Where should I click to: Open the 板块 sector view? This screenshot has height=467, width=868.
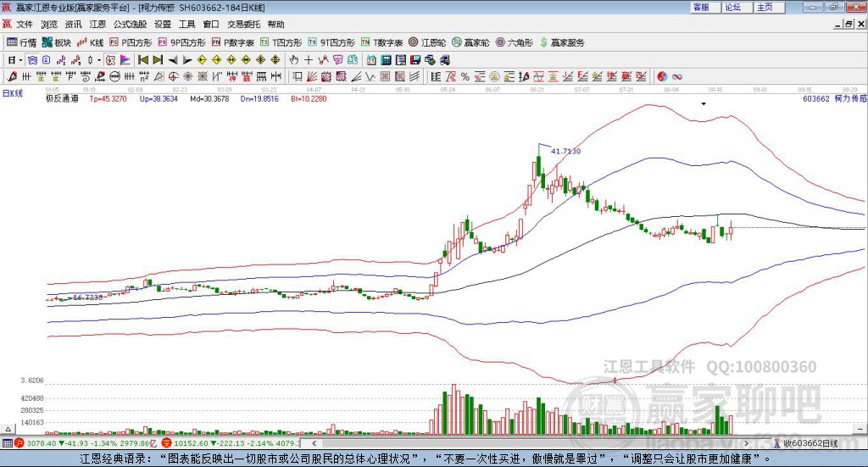pos(57,42)
